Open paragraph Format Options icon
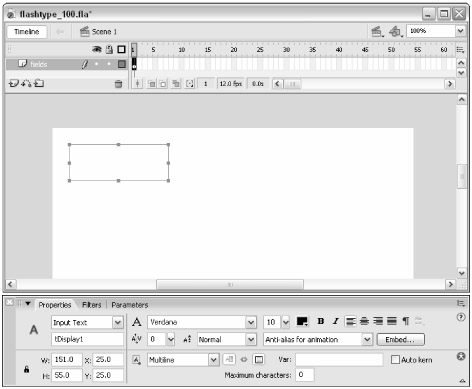This screenshot has width=472, height=389. tap(406, 321)
